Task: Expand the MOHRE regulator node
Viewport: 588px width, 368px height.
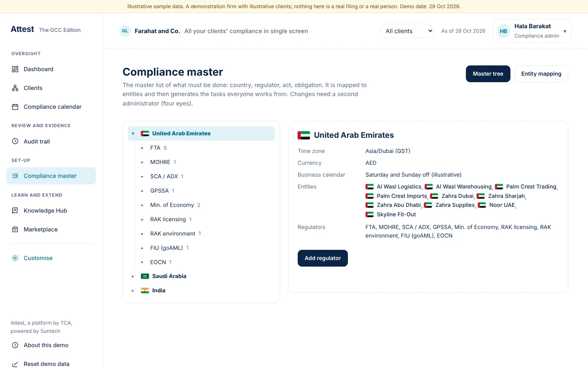Action: point(143,162)
